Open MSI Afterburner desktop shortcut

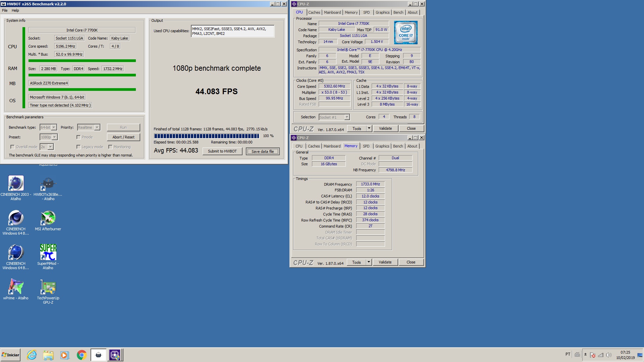pyautogui.click(x=48, y=221)
